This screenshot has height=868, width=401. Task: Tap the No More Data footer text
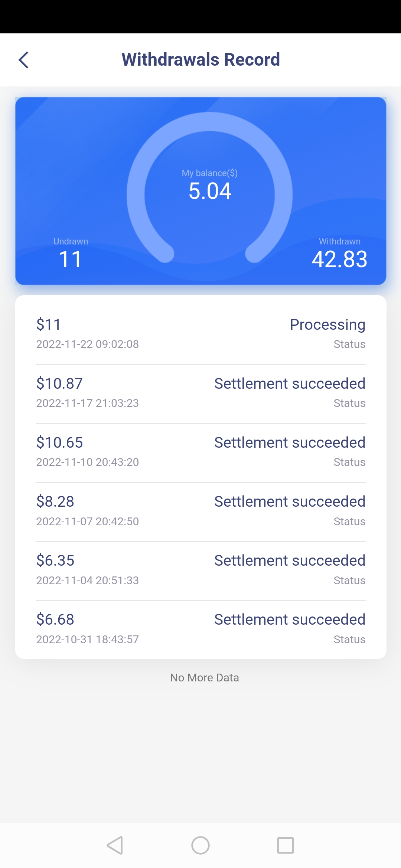(x=205, y=678)
